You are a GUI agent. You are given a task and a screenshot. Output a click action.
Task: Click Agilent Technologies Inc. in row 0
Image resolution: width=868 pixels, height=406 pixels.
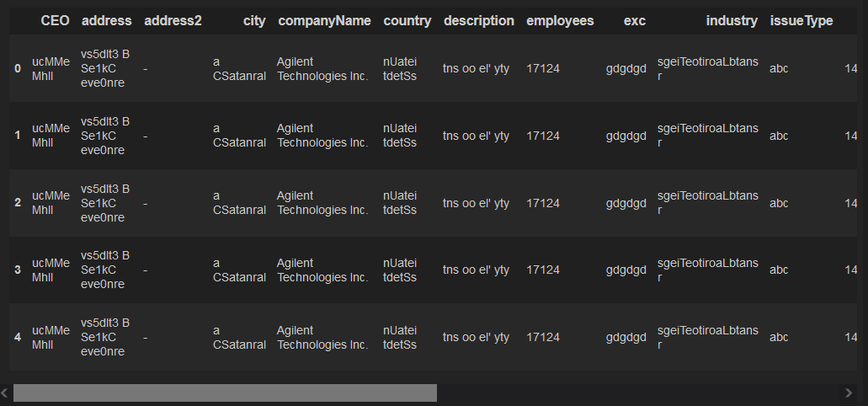pos(322,69)
